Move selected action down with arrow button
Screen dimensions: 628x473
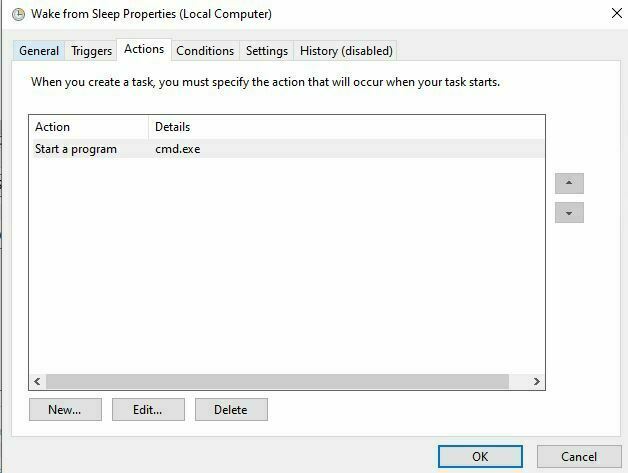tap(569, 213)
